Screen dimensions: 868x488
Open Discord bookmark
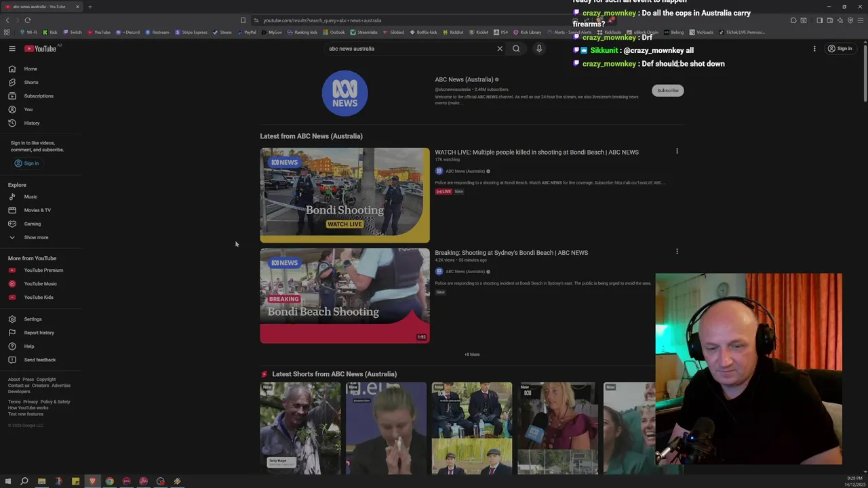128,32
